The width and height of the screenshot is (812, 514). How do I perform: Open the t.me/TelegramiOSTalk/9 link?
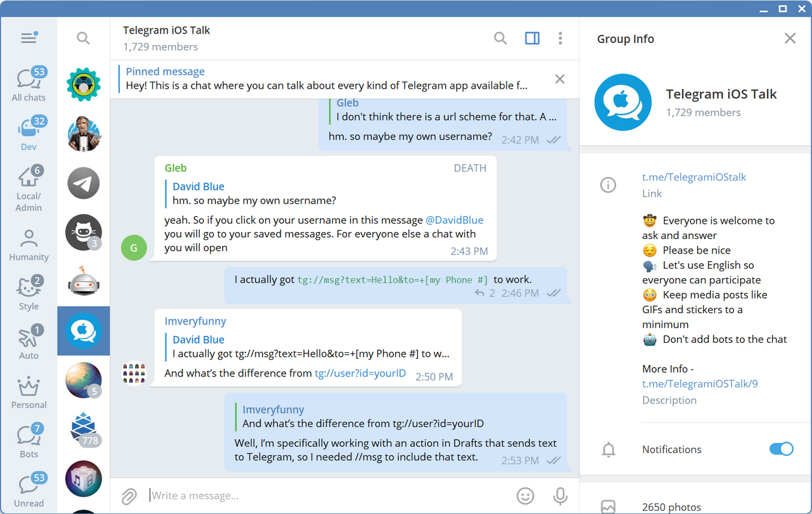point(700,383)
